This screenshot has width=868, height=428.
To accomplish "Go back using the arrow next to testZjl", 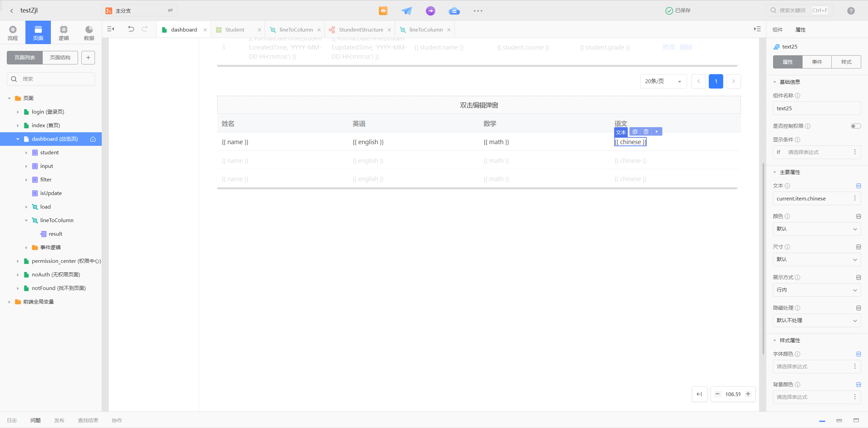I will coord(12,11).
